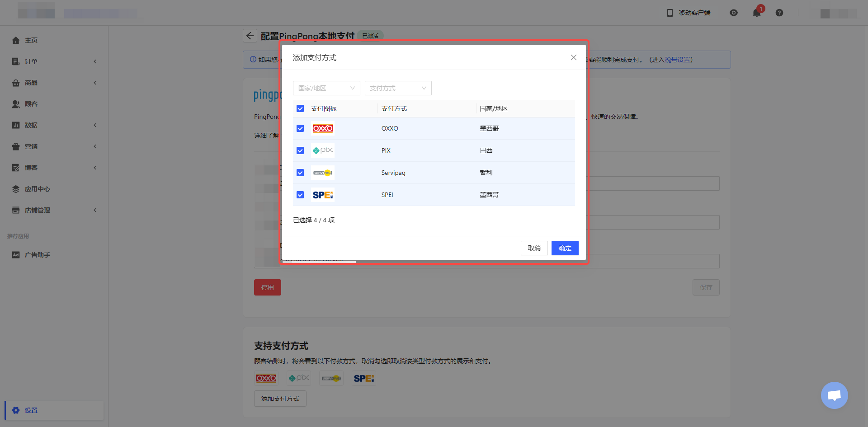This screenshot has height=427, width=868.
Task: Click Servipag thumbnail under 支持支付方式
Action: click(331, 378)
